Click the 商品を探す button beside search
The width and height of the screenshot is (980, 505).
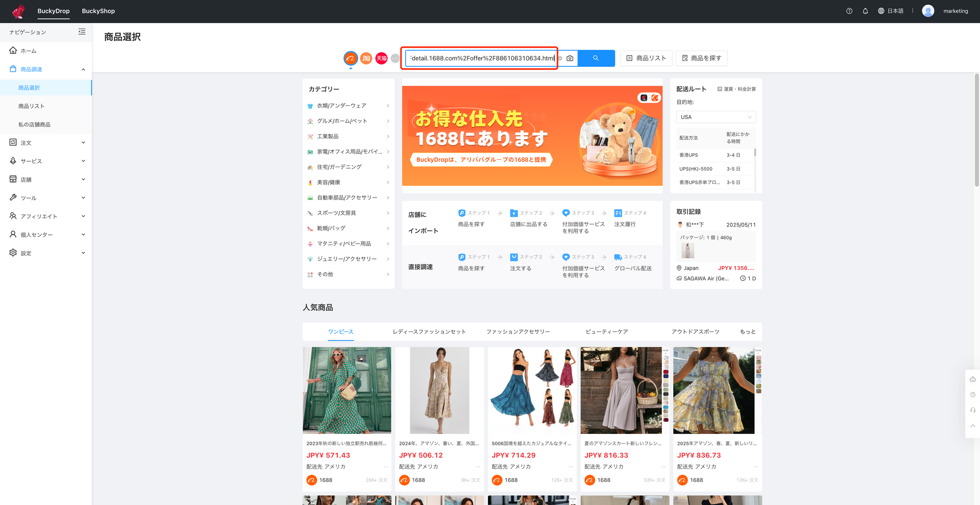[702, 58]
